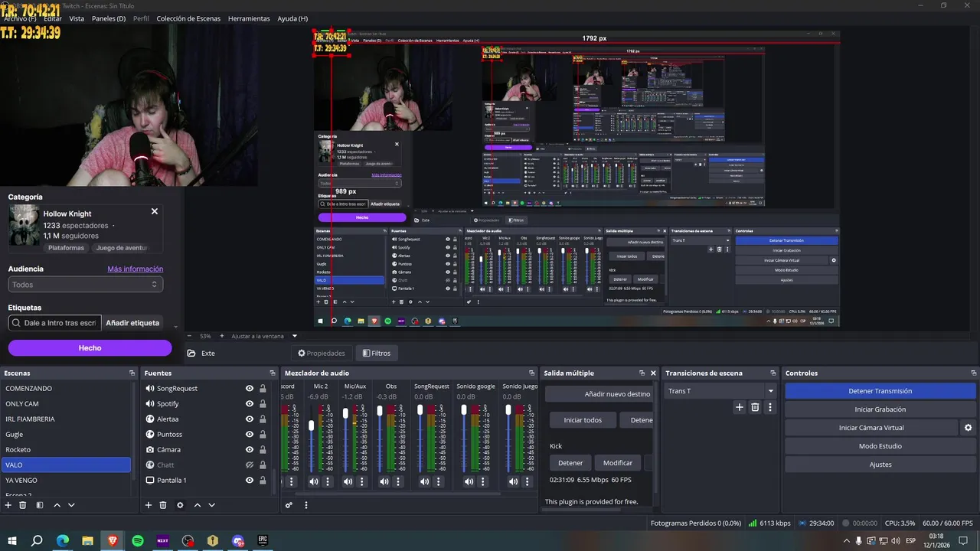Viewport: 980px width, 551px height.
Task: Mute the Obs audio channel
Action: click(384, 481)
